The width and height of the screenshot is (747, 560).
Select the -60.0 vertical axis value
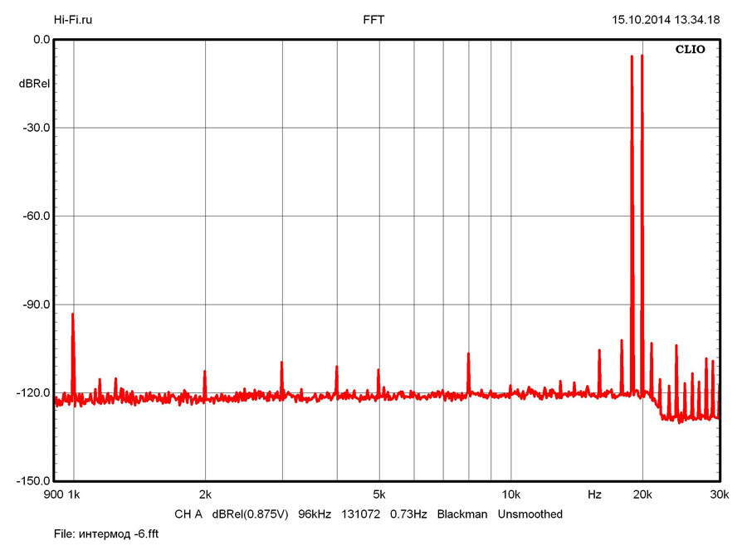click(34, 216)
